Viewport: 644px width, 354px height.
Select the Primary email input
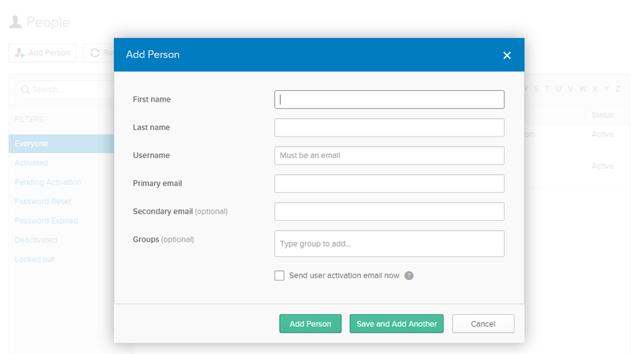[389, 183]
